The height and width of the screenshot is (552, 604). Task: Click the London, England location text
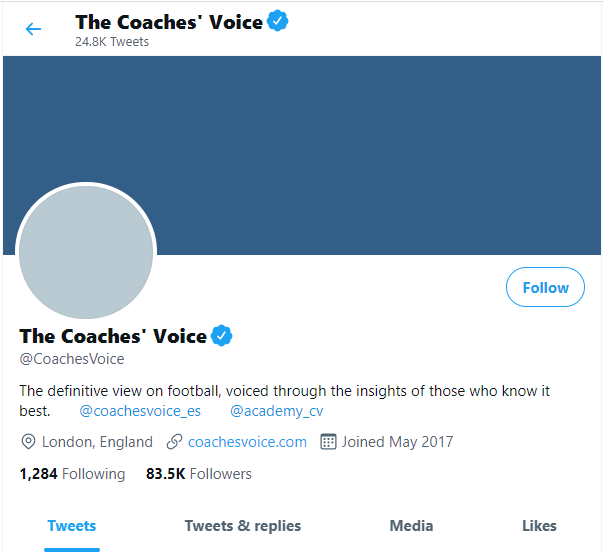pos(97,442)
